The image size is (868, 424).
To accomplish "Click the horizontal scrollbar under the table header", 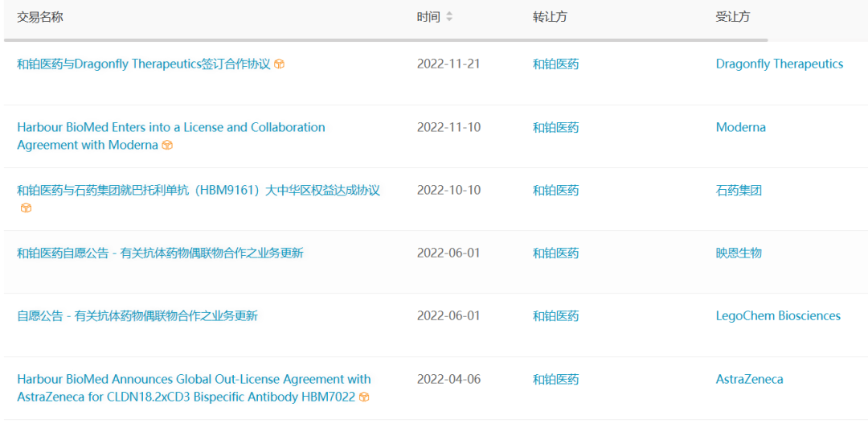I will click(386, 40).
